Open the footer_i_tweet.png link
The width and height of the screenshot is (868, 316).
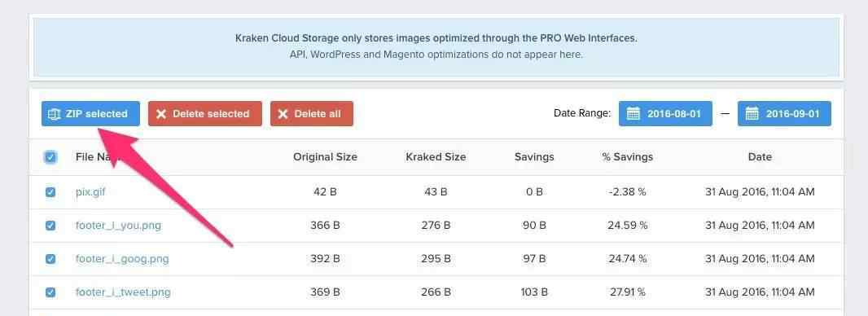click(123, 292)
